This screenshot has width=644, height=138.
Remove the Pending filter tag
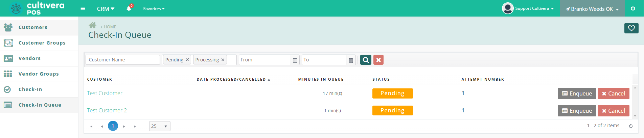coord(187,60)
